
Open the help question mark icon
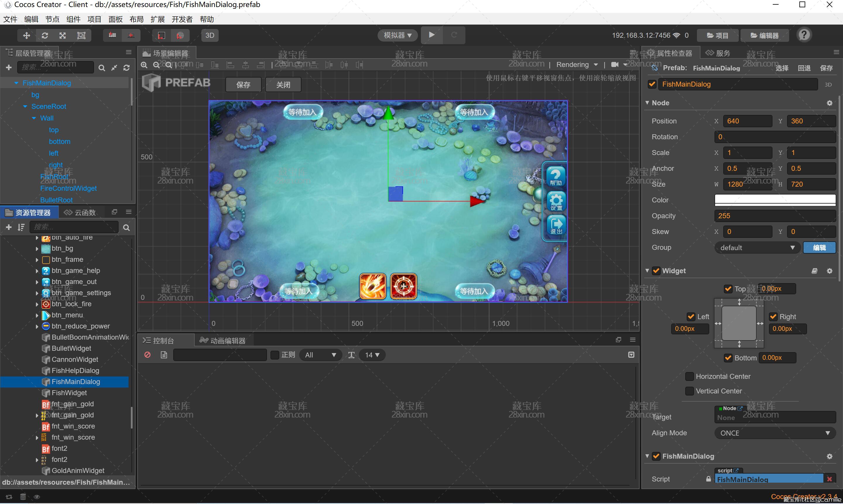pos(804,35)
